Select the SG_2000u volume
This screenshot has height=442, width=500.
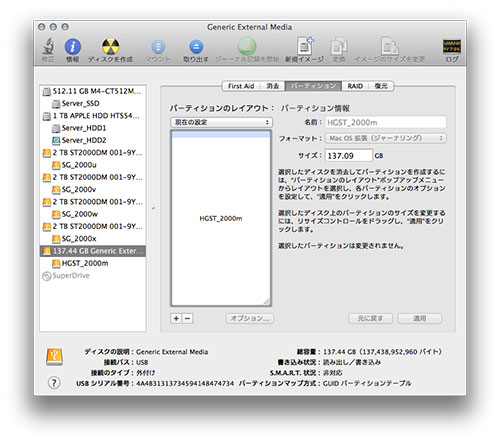93,165
